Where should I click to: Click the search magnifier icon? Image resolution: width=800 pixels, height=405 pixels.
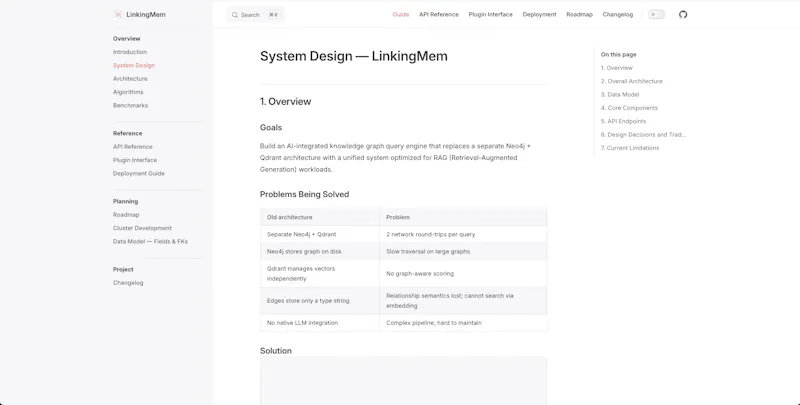pos(235,15)
